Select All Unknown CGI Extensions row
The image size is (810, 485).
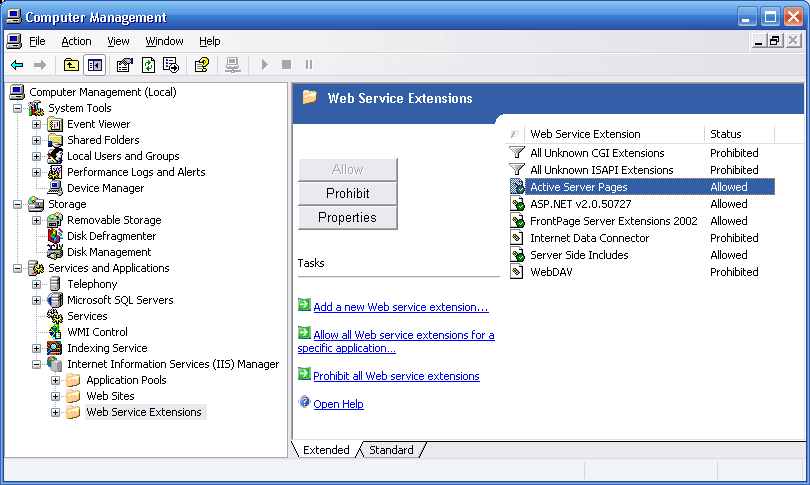[641, 153]
